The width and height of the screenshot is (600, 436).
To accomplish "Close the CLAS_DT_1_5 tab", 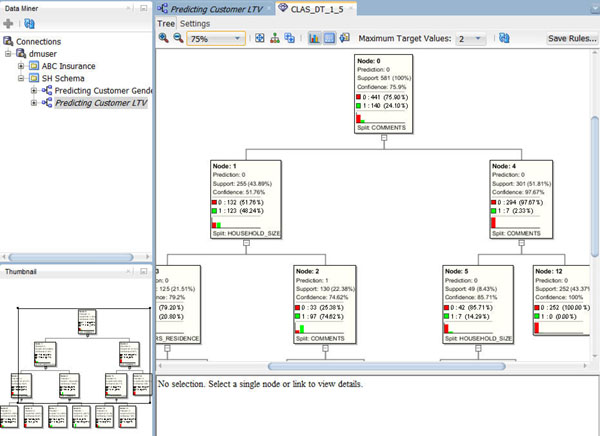I will [x=351, y=8].
